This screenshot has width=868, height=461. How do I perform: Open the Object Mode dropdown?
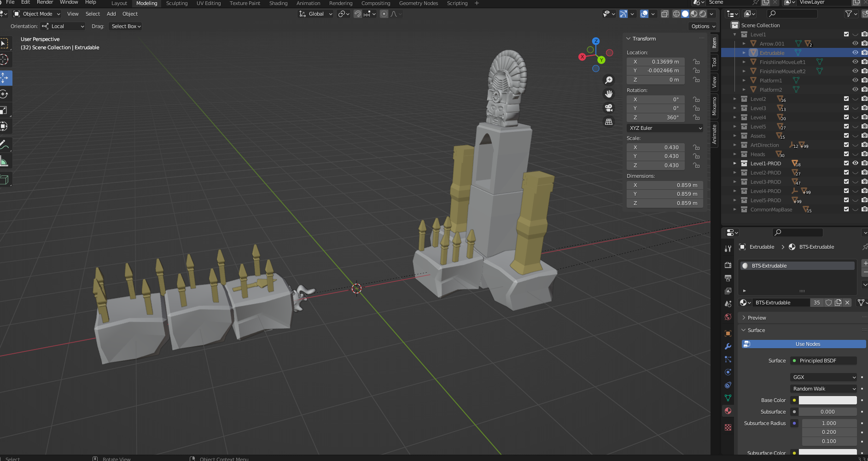pos(37,14)
